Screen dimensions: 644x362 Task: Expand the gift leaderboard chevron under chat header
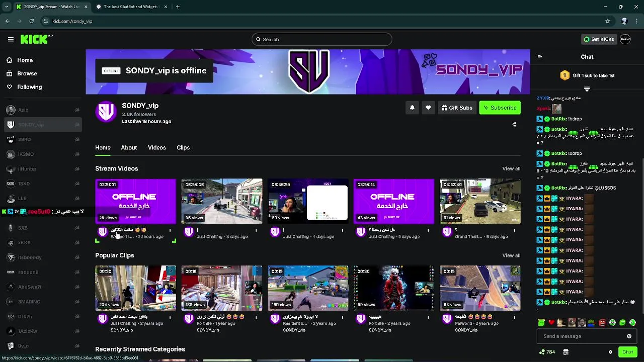point(587,89)
